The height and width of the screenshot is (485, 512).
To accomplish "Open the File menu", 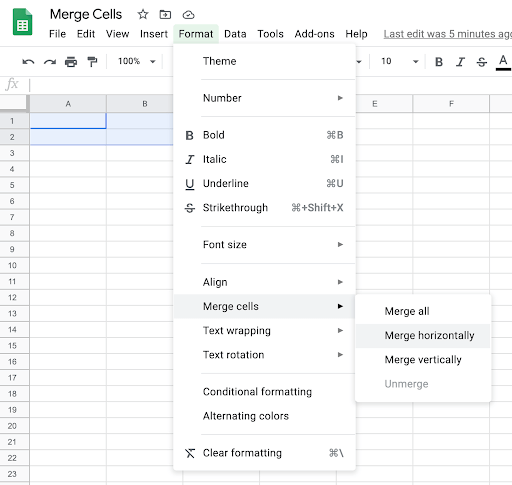I will point(57,34).
